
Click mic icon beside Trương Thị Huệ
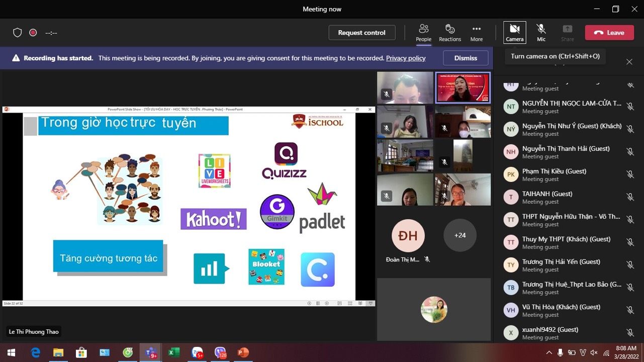tap(630, 288)
